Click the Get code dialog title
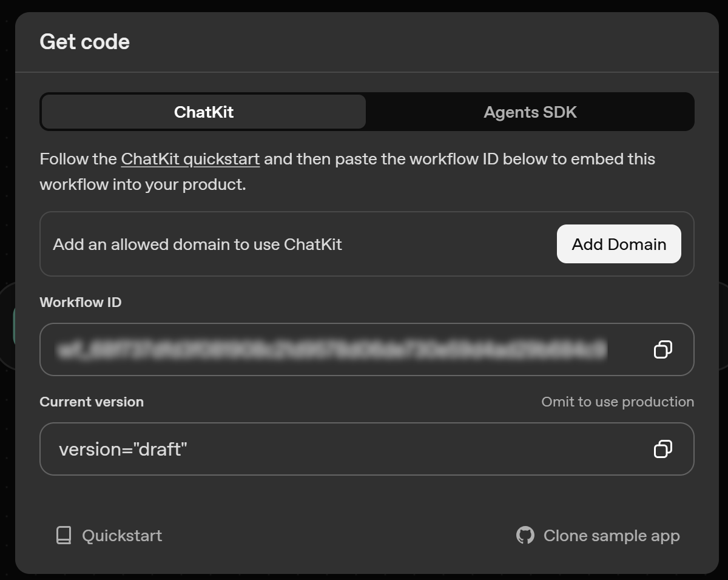Viewport: 728px width, 580px height. click(84, 41)
